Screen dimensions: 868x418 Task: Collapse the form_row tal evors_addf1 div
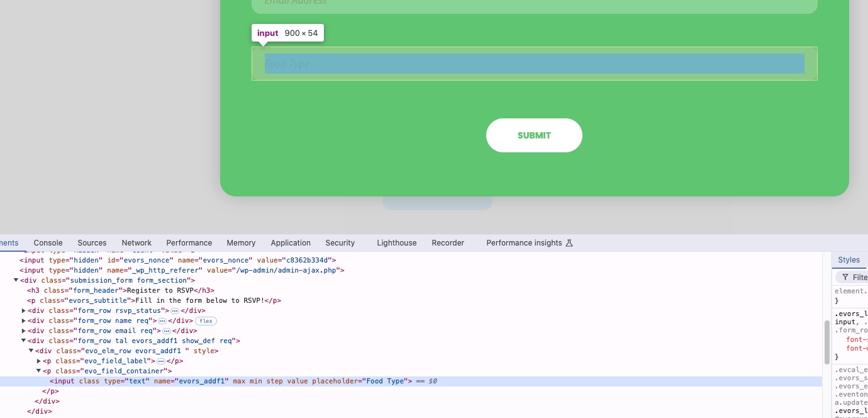coord(24,341)
